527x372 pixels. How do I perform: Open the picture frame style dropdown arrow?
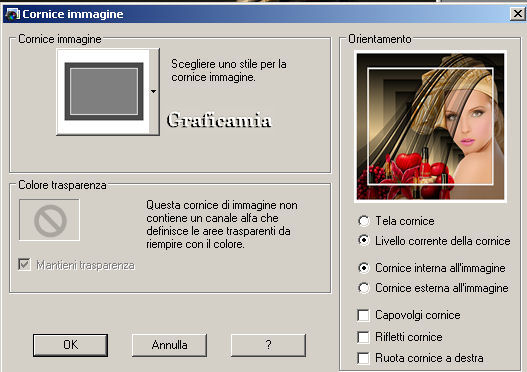click(x=154, y=91)
